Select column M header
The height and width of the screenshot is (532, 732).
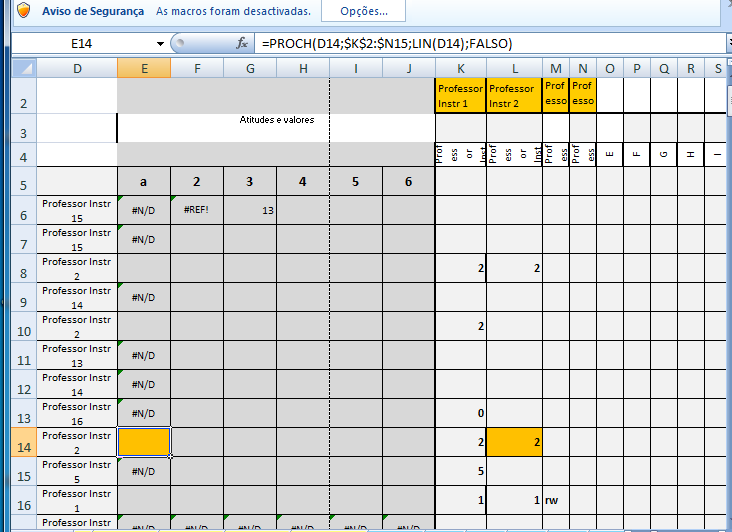coord(556,69)
